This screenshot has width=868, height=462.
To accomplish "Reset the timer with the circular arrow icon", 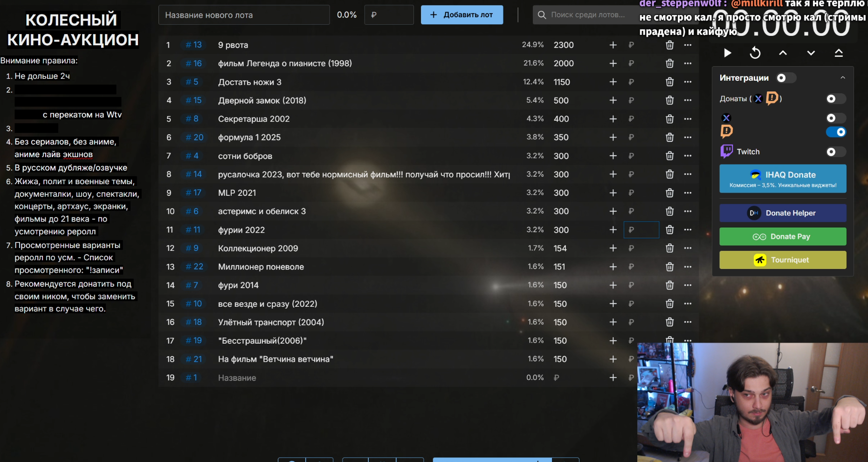I will tap(755, 53).
